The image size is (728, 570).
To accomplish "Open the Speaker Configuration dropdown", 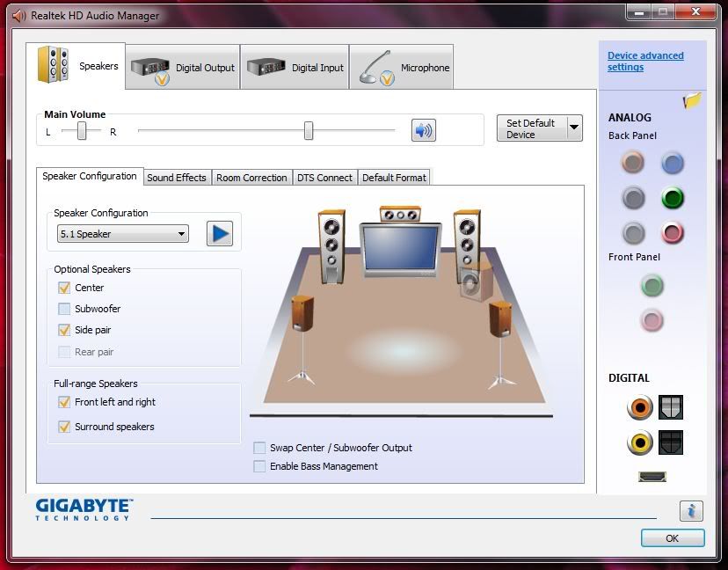I will point(122,234).
